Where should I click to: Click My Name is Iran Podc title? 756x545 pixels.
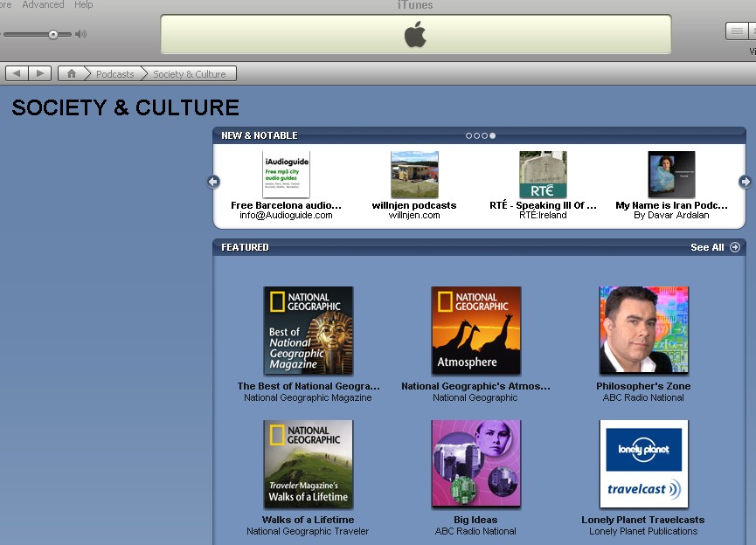coord(671,205)
